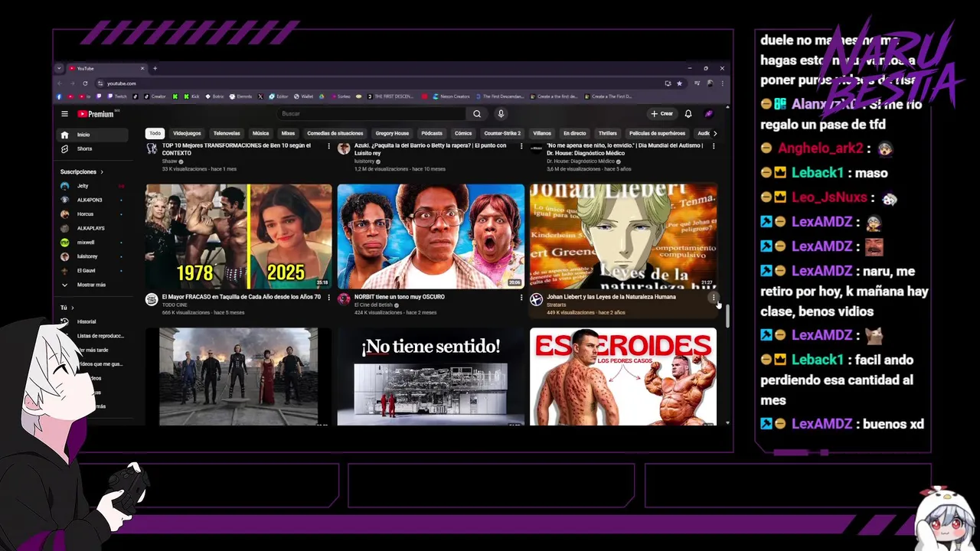Click the YouTube page vertical scrollbar
Viewport: 980px width, 551px height.
(727, 315)
